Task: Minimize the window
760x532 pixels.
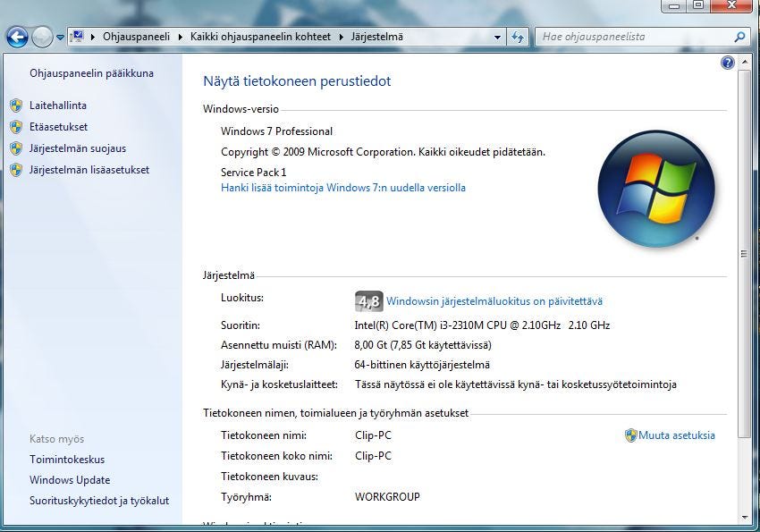Action: point(674,5)
